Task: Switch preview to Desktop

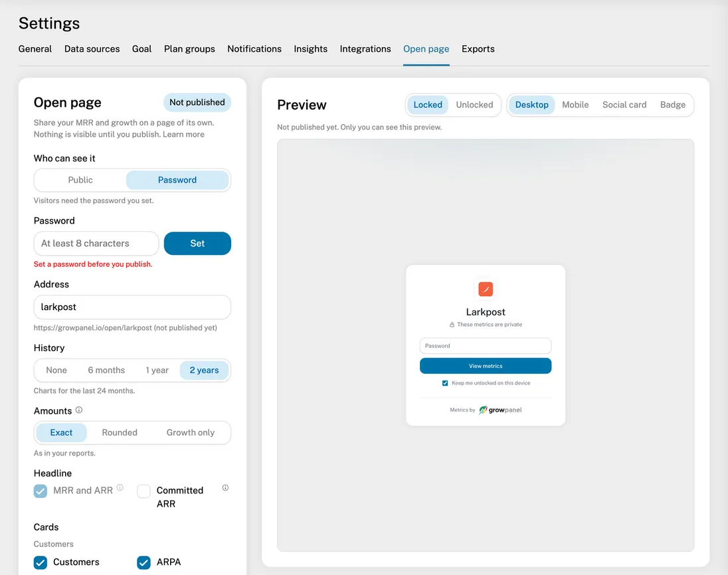Action: tap(531, 105)
